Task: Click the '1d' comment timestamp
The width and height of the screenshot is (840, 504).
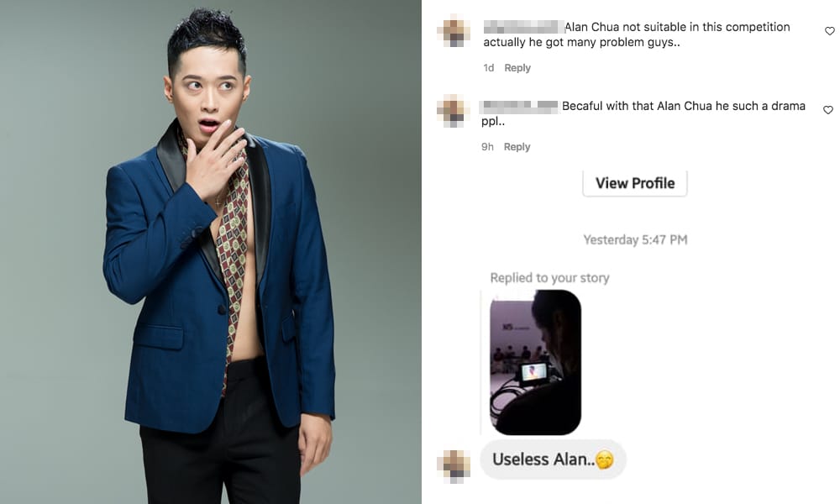Action: (489, 68)
